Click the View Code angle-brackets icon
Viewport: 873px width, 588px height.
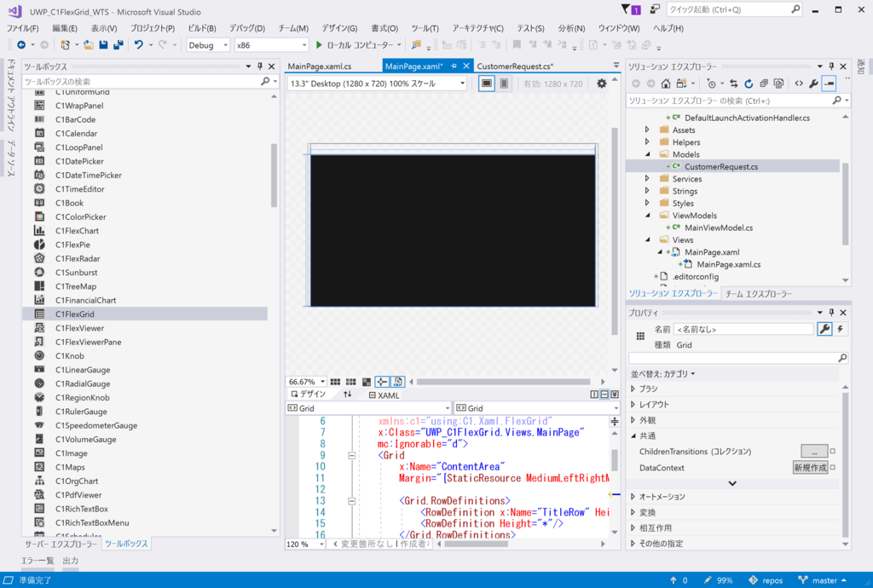799,84
